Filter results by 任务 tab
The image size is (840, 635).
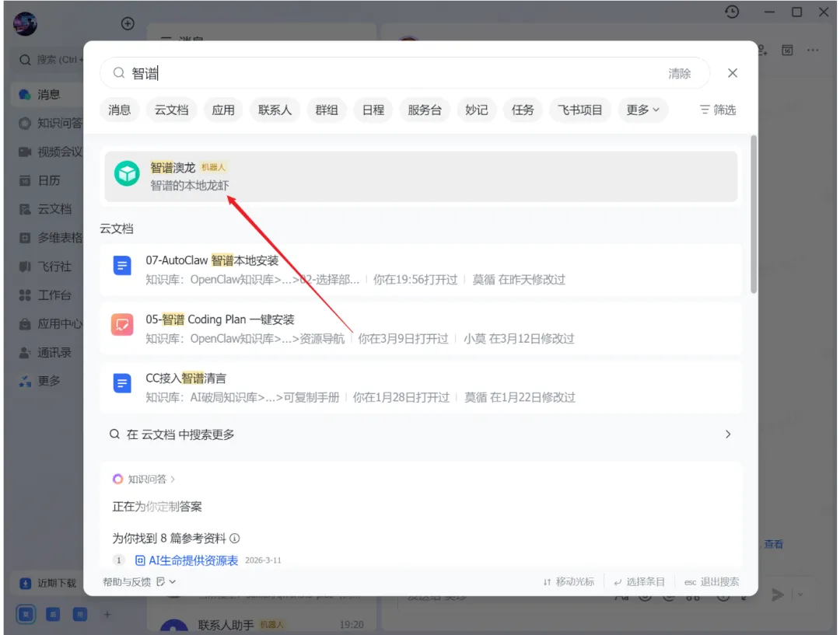pyautogui.click(x=523, y=110)
